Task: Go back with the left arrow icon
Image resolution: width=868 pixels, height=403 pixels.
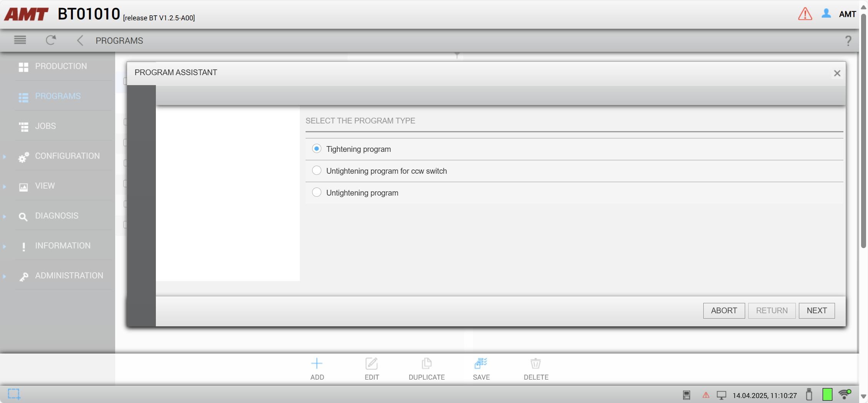Action: click(x=80, y=40)
